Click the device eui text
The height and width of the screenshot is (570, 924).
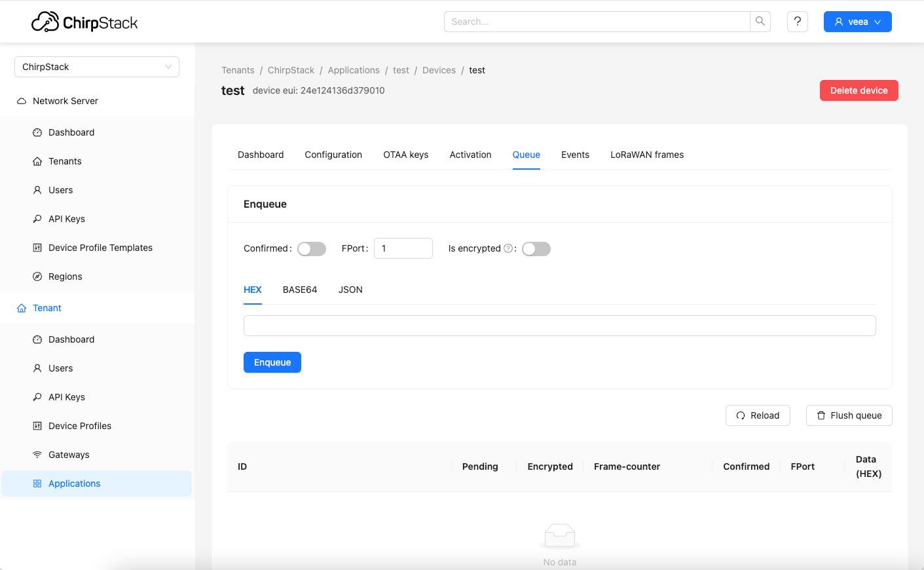(x=319, y=90)
